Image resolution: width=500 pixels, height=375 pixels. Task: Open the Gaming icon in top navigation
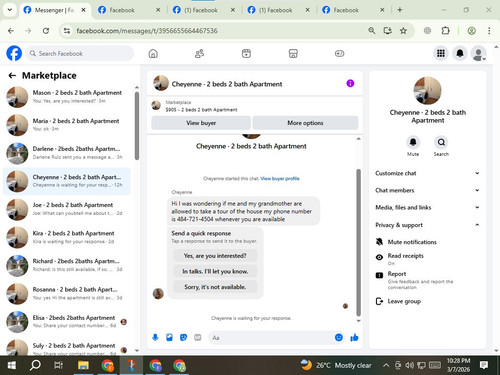click(x=339, y=53)
